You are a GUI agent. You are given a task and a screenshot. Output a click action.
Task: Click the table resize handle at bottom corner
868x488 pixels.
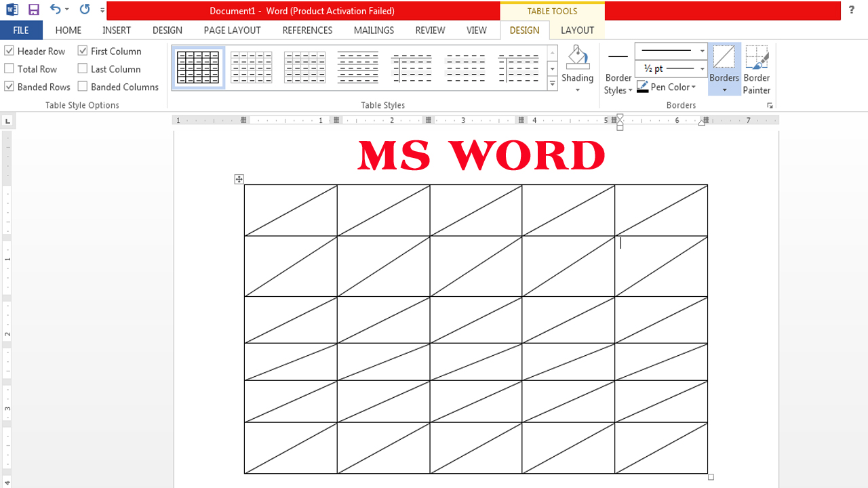pos(711,476)
